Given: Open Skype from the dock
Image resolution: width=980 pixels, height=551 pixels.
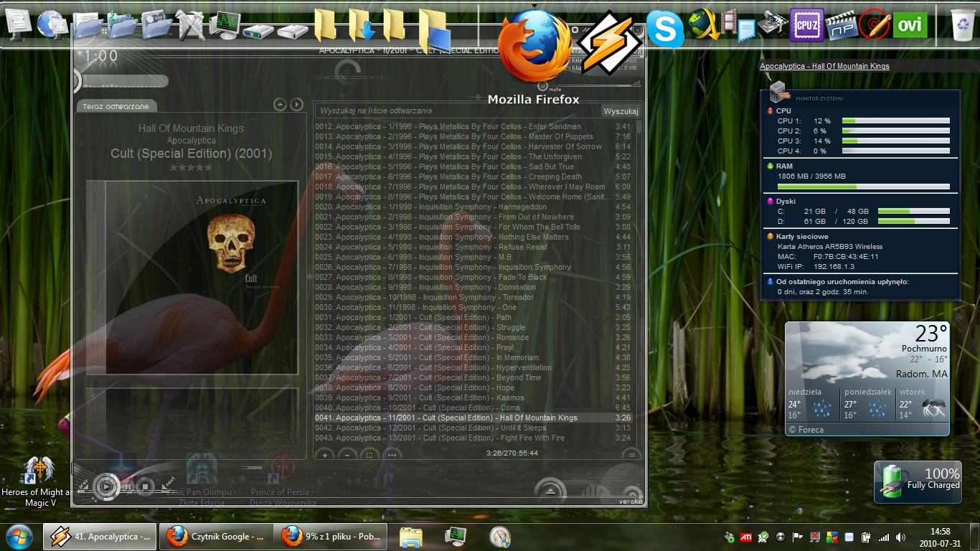Looking at the screenshot, I should (665, 29).
